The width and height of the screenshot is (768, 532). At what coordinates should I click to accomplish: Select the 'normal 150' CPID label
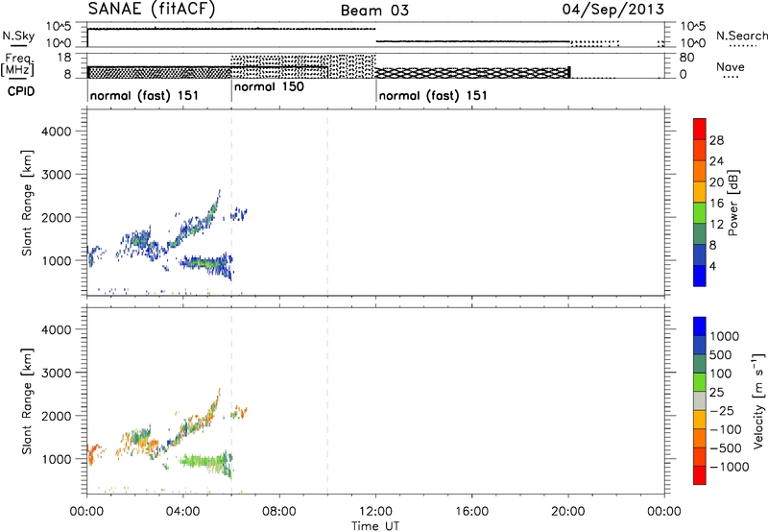[x=269, y=86]
